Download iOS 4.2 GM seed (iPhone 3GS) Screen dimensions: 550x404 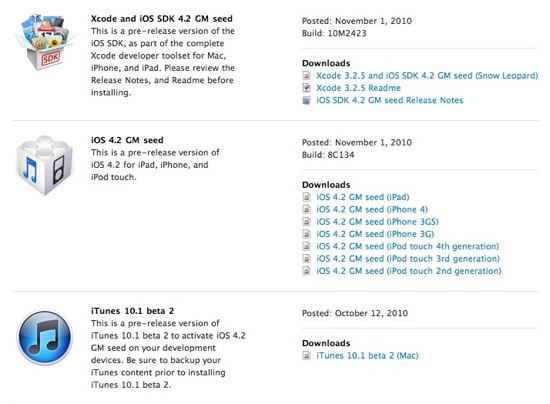(x=377, y=222)
